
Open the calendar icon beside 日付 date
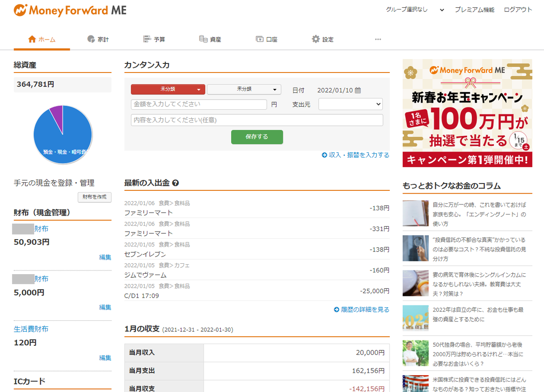tap(358, 90)
